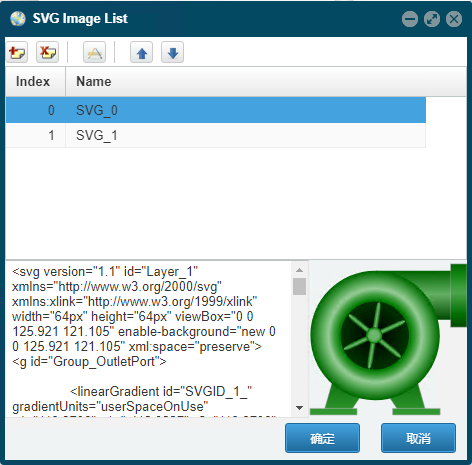Screen dimensions: 472x465
Task: Close the SVG Image List dialog
Action: tap(454, 19)
